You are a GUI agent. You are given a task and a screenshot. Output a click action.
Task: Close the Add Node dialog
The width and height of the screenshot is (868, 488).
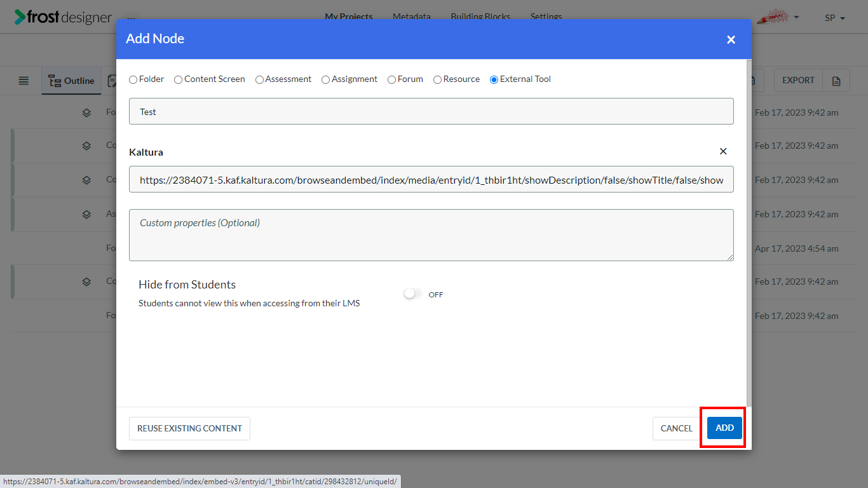(731, 39)
